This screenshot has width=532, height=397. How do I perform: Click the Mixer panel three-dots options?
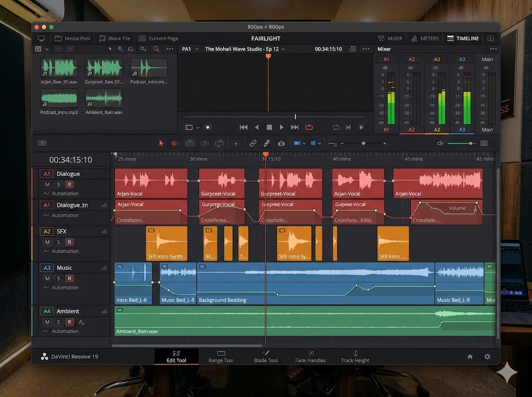[494, 49]
